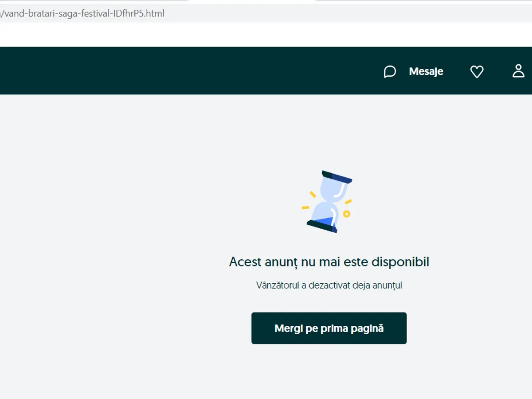
Task: Click the small yellow circle beside hourglass
Action: click(347, 214)
